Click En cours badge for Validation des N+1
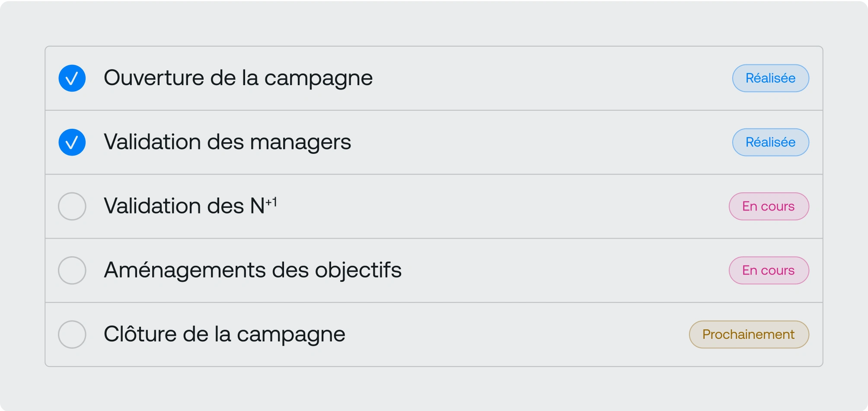 click(769, 206)
